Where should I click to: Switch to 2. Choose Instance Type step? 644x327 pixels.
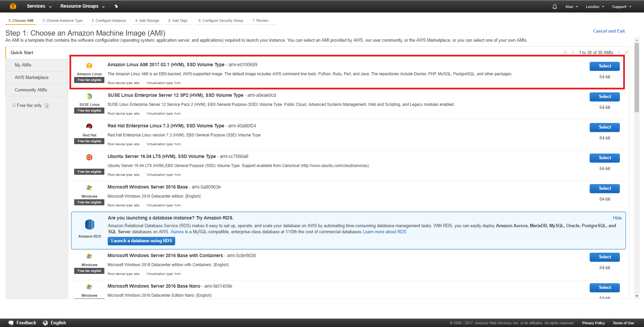(x=62, y=21)
